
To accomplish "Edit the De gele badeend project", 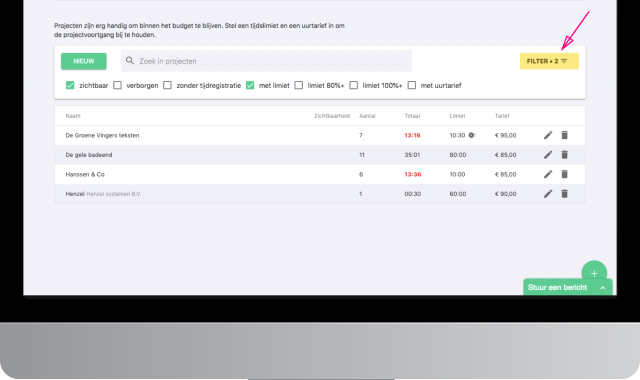I will 548,155.
